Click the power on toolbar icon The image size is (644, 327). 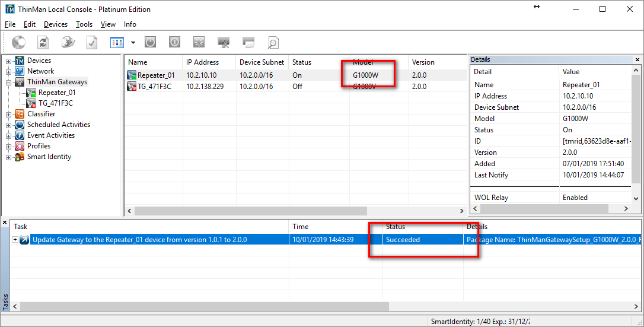(x=150, y=42)
